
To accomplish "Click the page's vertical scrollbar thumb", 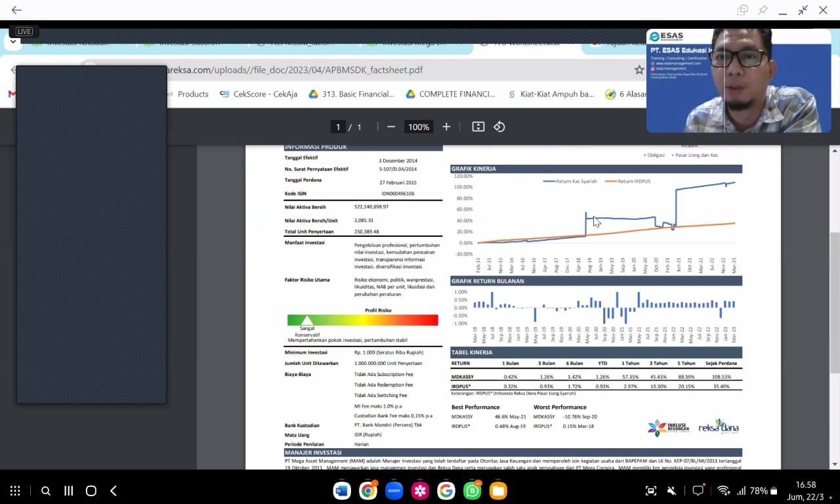I will point(835,303).
